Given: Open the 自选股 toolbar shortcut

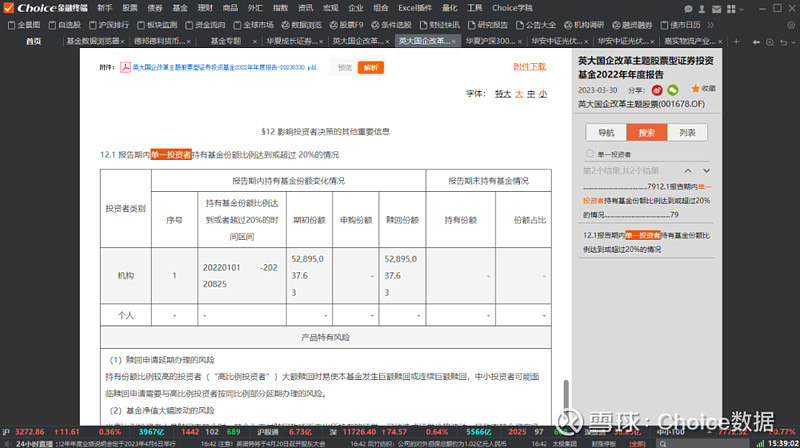Looking at the screenshot, I should click(65, 25).
